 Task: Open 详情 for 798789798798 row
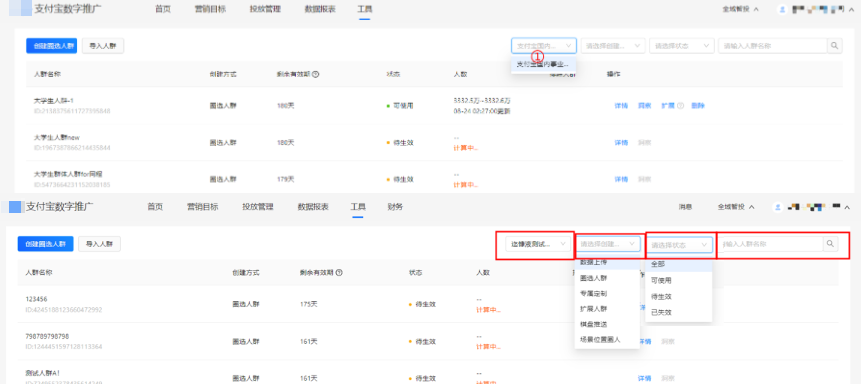pos(644,341)
